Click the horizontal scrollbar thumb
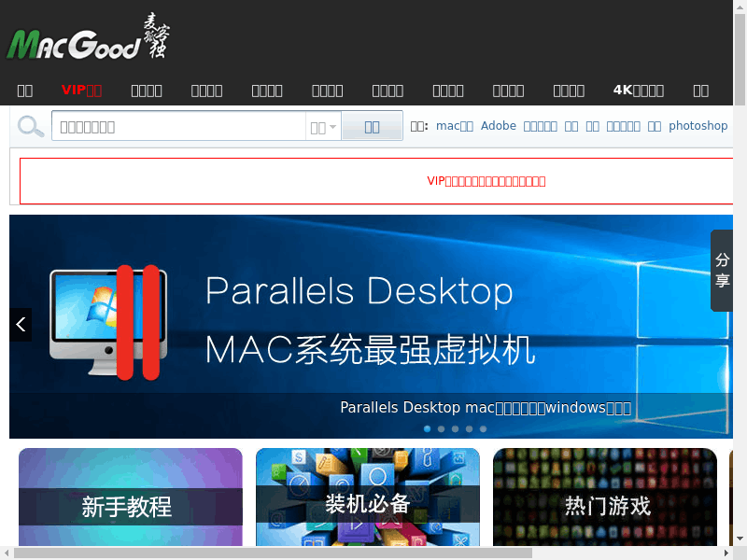Screen dimensions: 747x560 click(x=273, y=553)
